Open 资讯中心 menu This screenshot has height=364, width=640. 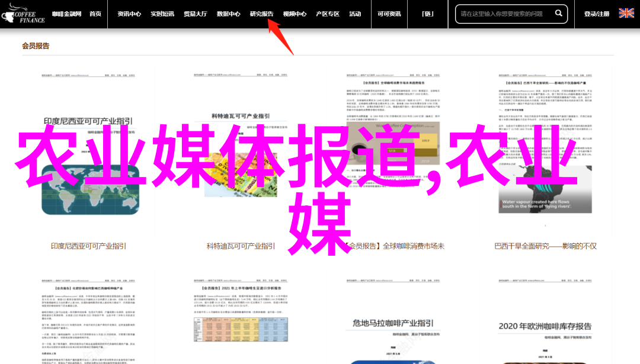point(129,14)
